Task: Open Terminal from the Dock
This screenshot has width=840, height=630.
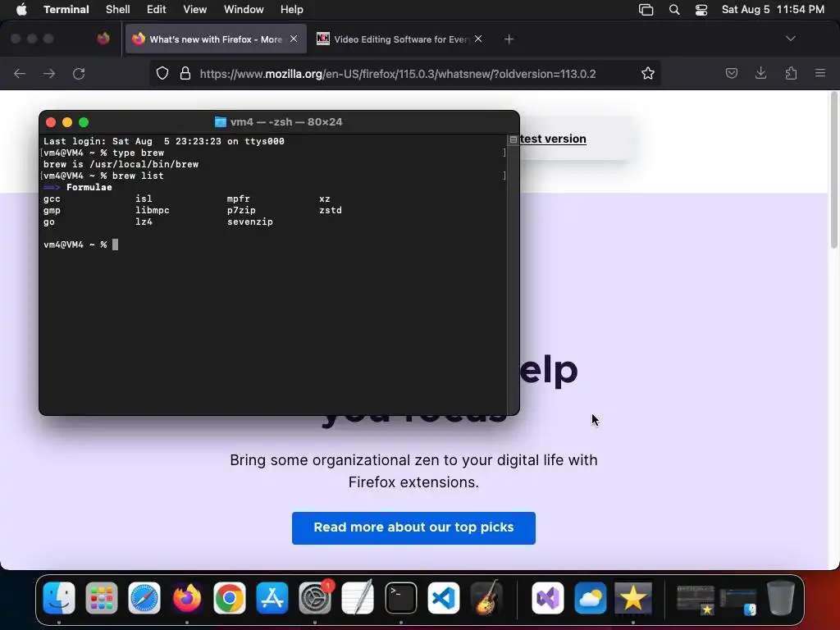Action: (400, 598)
